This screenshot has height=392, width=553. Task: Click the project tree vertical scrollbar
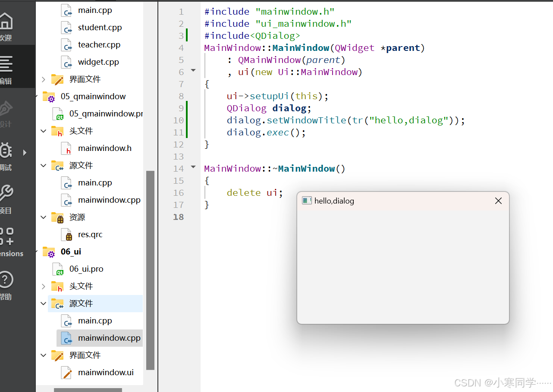[150, 270]
